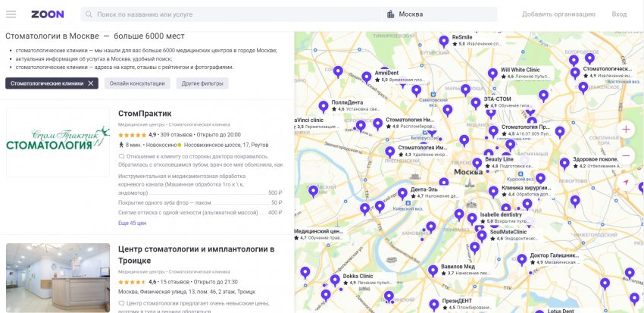Viewport: 644px width, 313px height.
Task: Click the Вход login link
Action: tap(619, 14)
